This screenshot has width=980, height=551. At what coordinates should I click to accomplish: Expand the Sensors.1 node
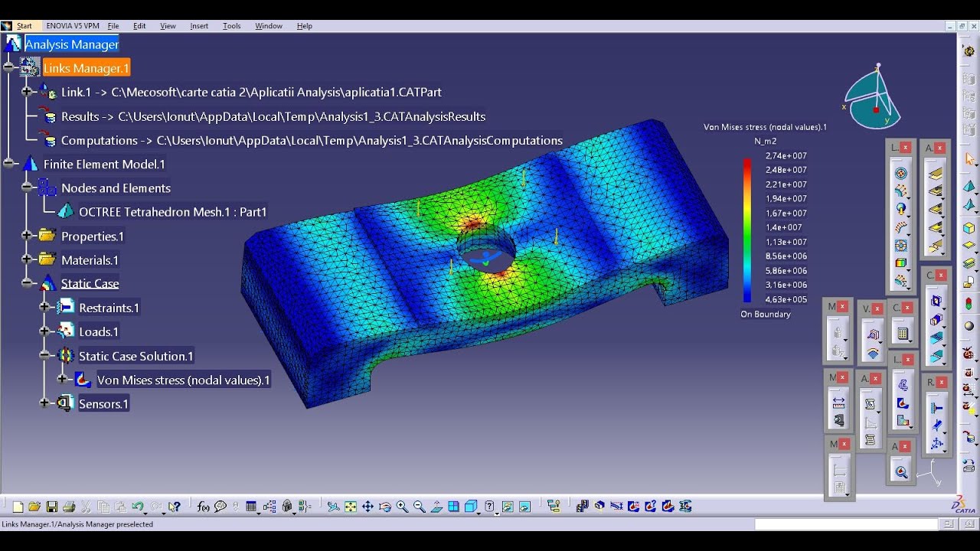44,403
